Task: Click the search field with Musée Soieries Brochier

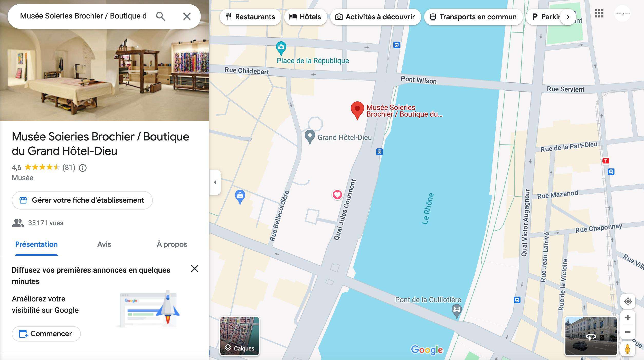Action: pos(83,16)
